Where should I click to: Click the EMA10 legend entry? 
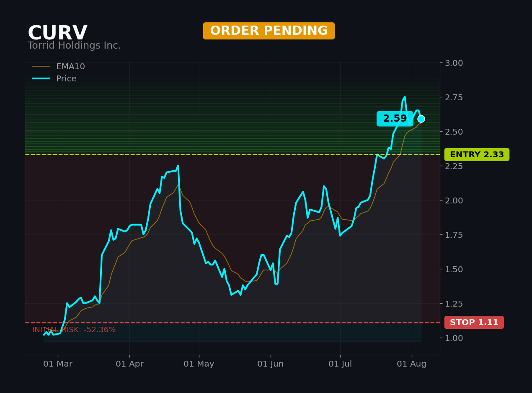[x=59, y=67]
